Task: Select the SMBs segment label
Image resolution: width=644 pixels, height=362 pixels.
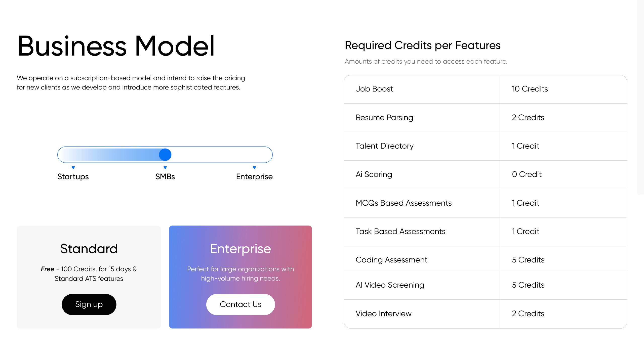Action: 165,177
